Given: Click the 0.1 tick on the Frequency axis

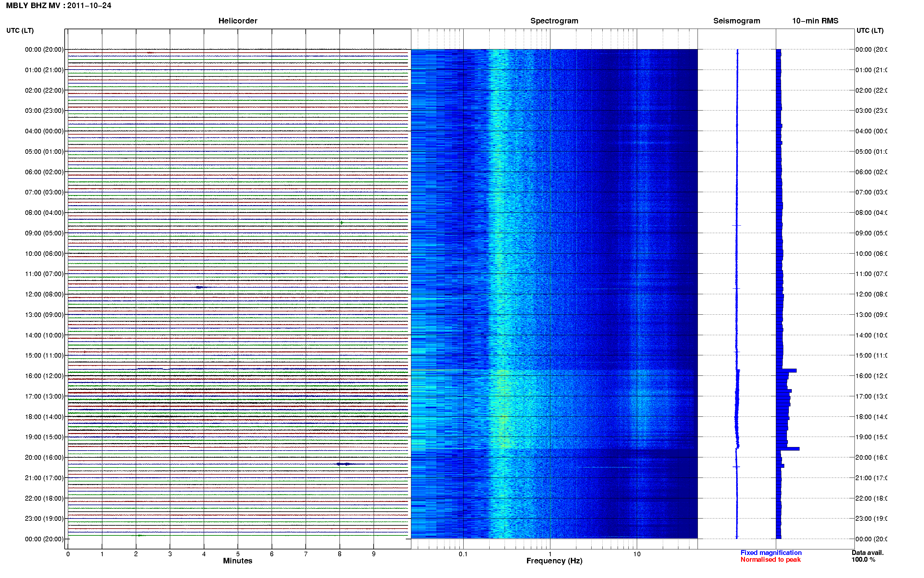Looking at the screenshot, I should tap(463, 554).
